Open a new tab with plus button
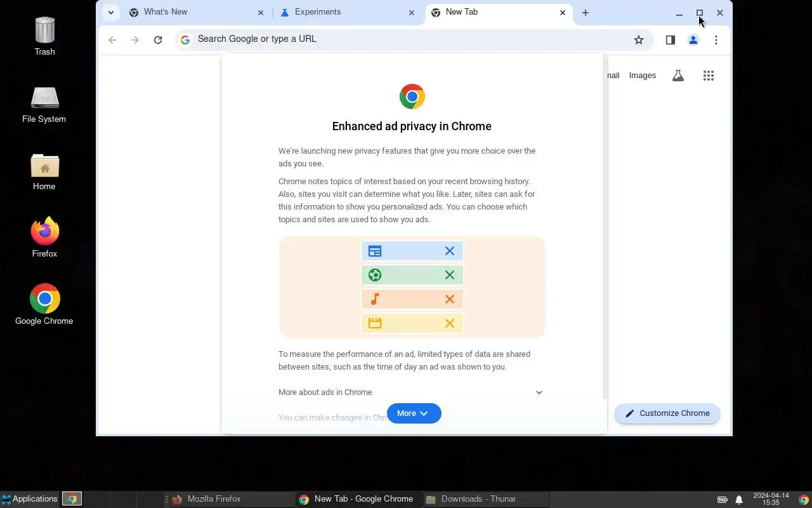The height and width of the screenshot is (508, 812). tap(586, 13)
